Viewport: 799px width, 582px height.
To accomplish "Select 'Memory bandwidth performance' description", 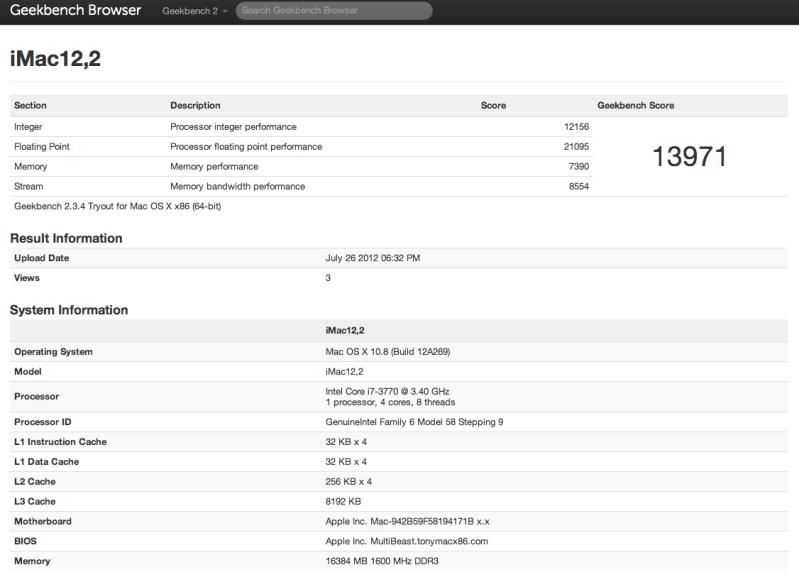I will (237, 187).
